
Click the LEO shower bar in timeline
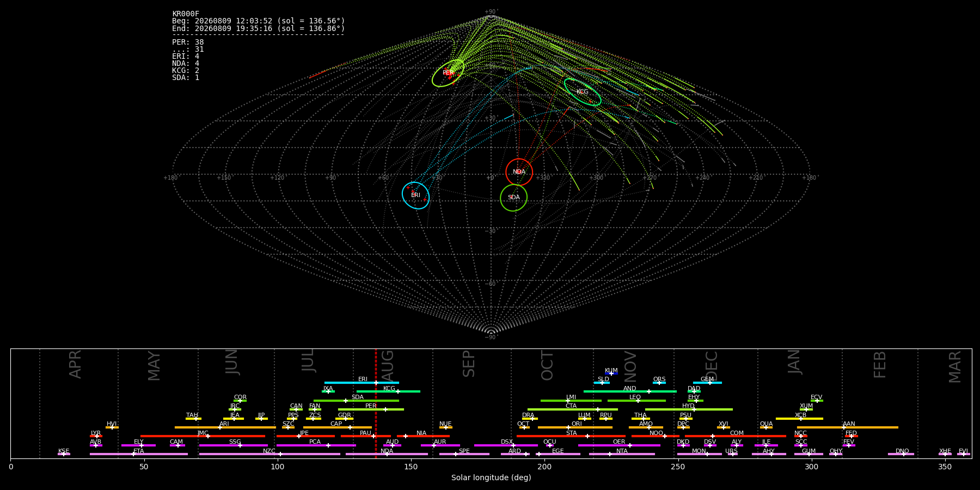click(x=636, y=401)
